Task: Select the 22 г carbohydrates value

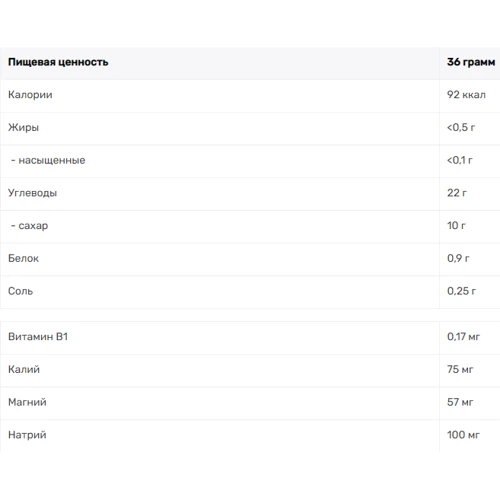Action: click(457, 193)
